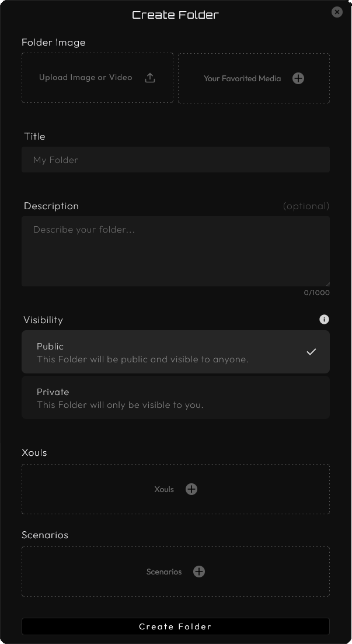
Task: Click the Visibility section heading
Action: 43,320
